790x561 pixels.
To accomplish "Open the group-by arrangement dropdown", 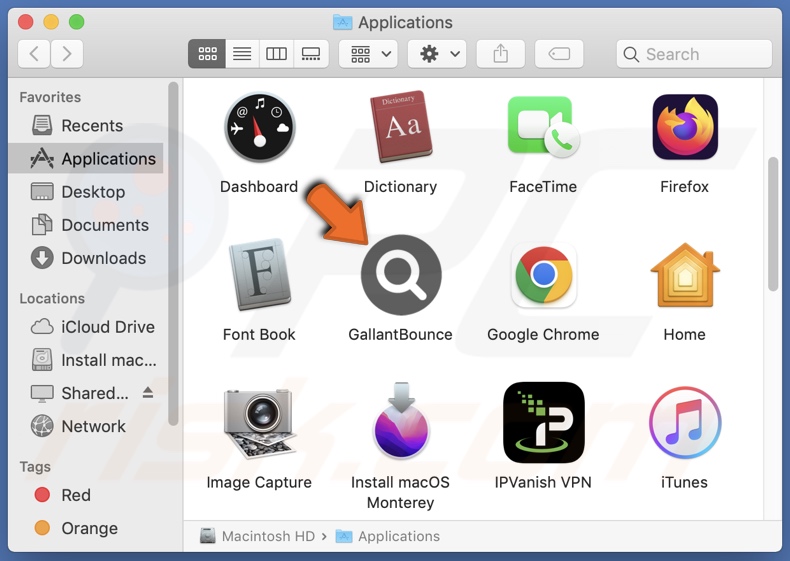I will (x=368, y=53).
